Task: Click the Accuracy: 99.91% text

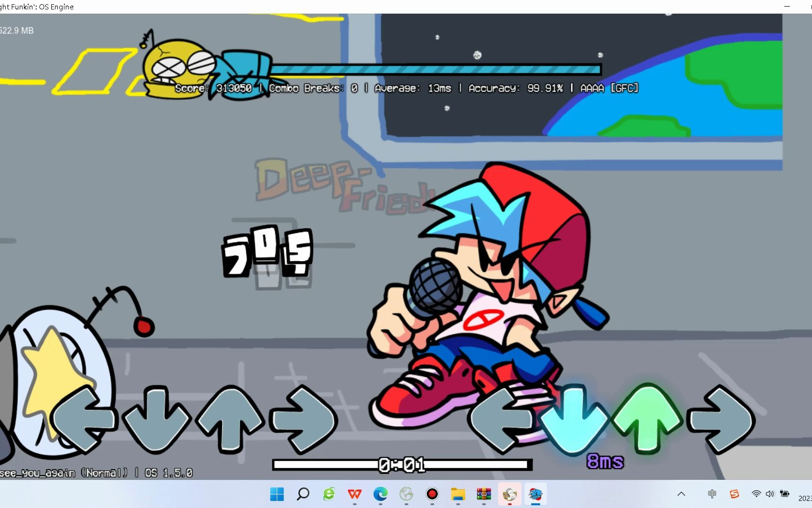Action: click(515, 88)
